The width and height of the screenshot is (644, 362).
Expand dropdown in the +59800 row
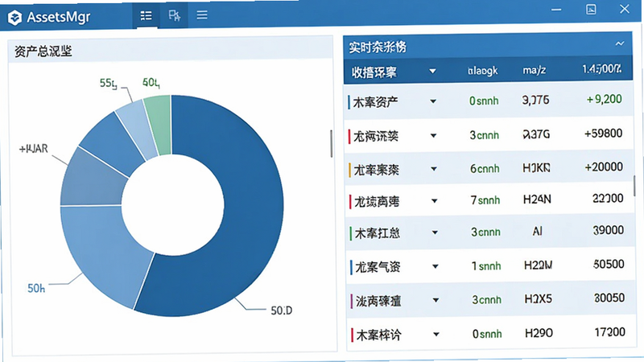click(x=433, y=135)
